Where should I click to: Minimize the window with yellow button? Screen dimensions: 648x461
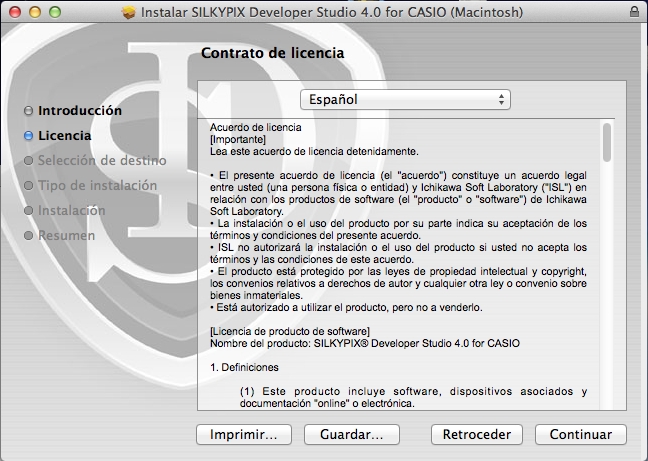(35, 12)
